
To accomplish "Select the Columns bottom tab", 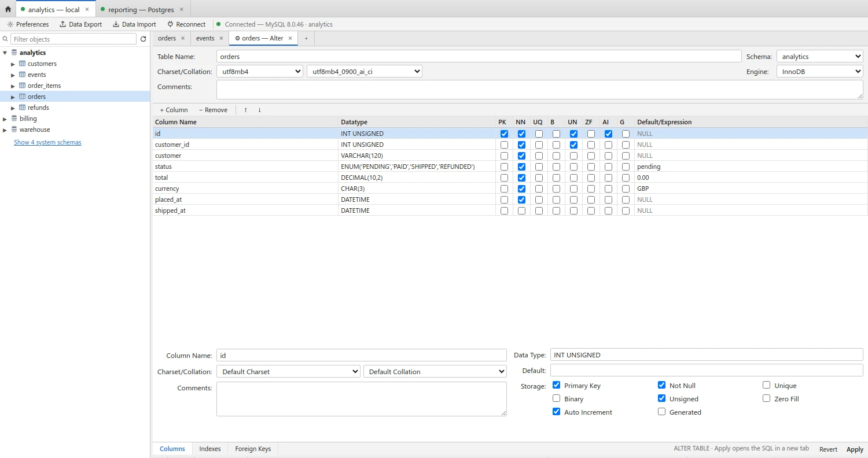I will point(172,449).
